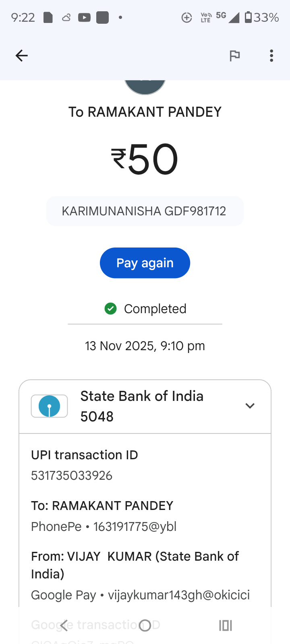Tap the Android recent apps button

[x=226, y=625]
